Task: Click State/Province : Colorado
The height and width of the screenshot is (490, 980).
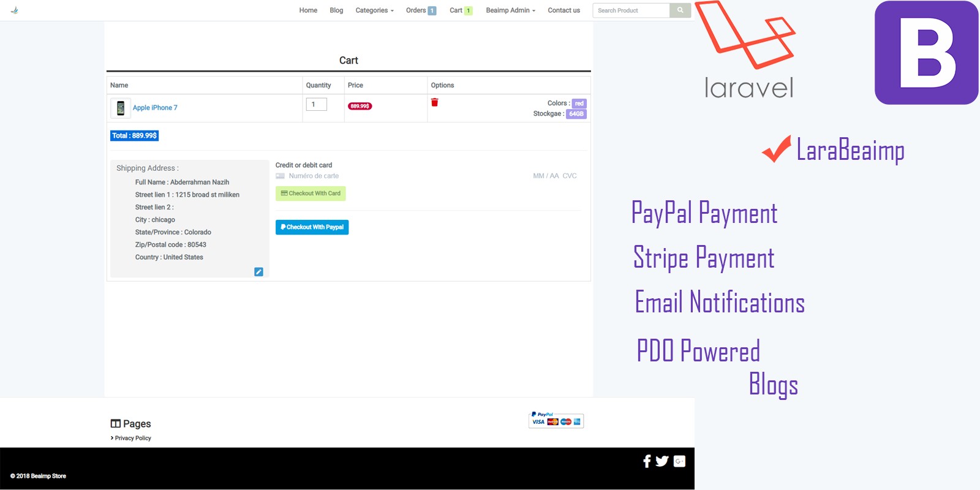Action: 173,232
